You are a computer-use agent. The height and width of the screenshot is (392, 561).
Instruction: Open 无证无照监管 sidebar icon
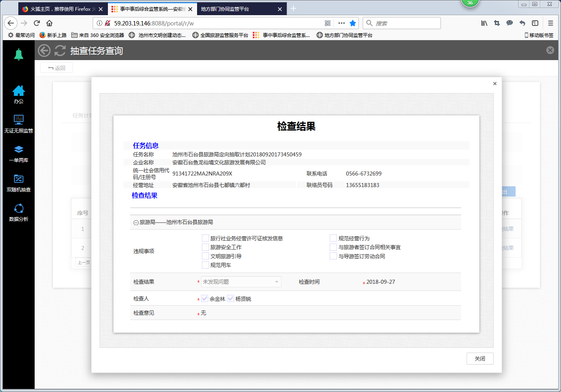pos(18,124)
